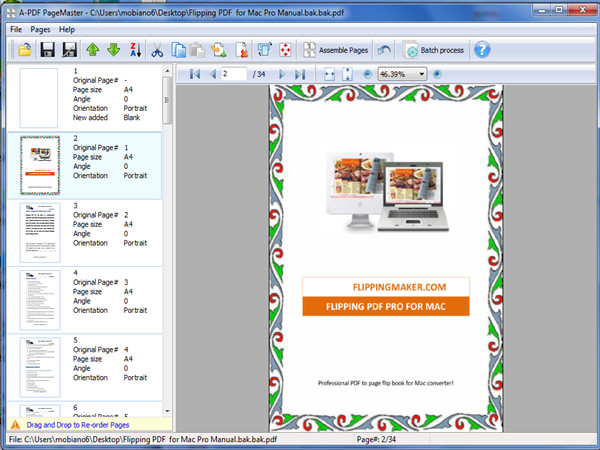Open a PDF file with folder icon
This screenshot has width=600, height=450.
coord(24,50)
